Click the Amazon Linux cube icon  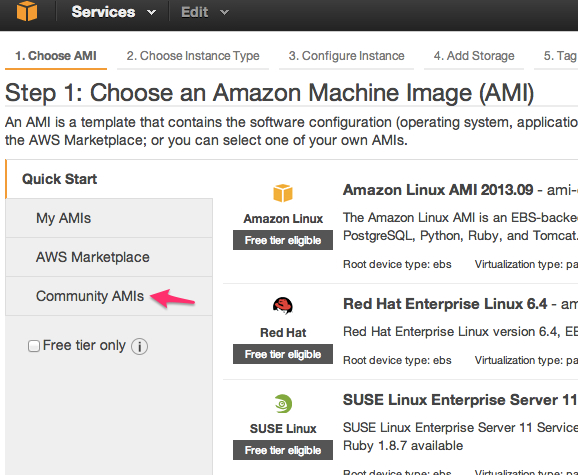(x=283, y=193)
